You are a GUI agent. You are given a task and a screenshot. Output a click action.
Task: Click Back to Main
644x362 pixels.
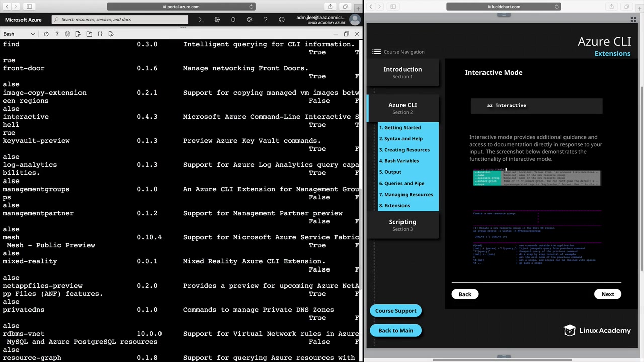[x=395, y=331]
